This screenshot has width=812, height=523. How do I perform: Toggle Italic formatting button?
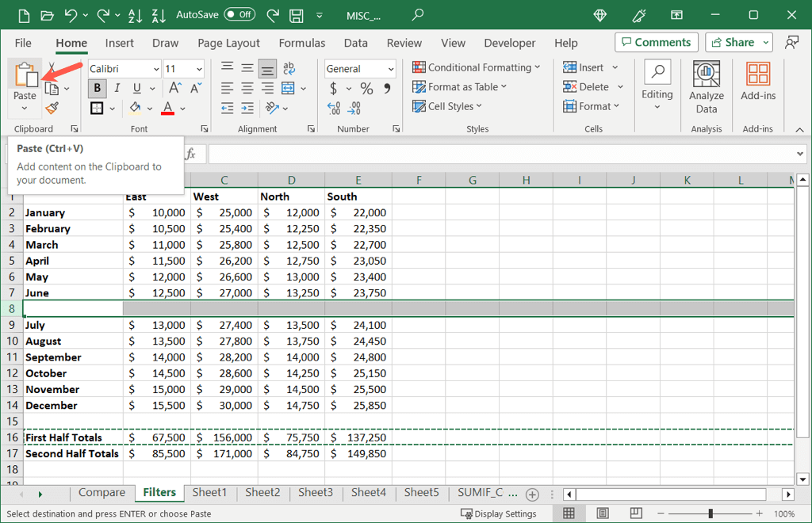click(x=117, y=88)
